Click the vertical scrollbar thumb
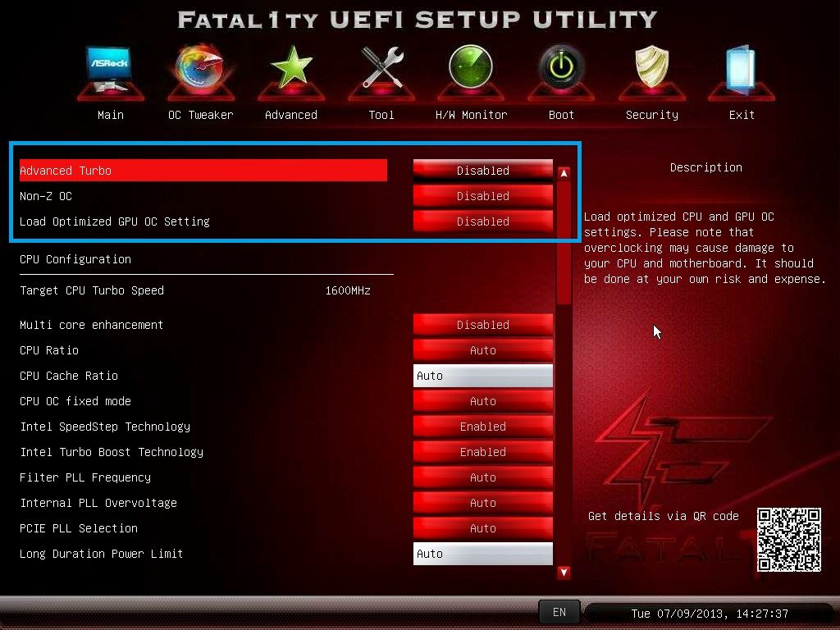Image resolution: width=840 pixels, height=630 pixels. pos(564,243)
